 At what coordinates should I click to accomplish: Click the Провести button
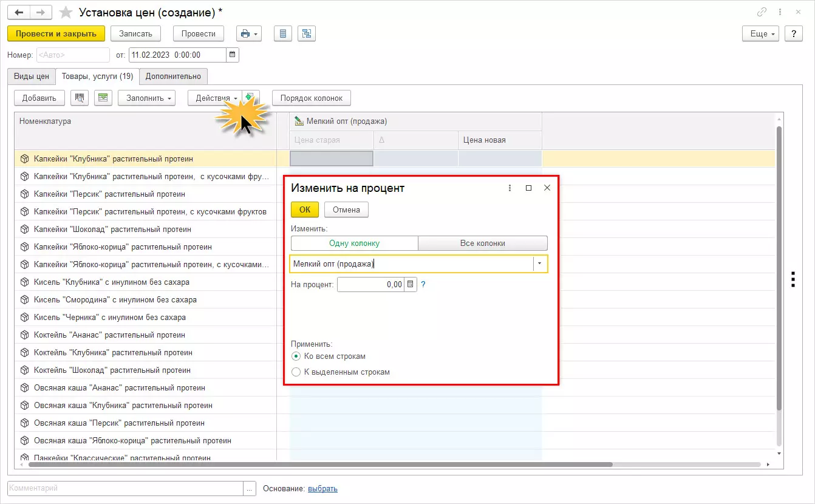point(199,34)
